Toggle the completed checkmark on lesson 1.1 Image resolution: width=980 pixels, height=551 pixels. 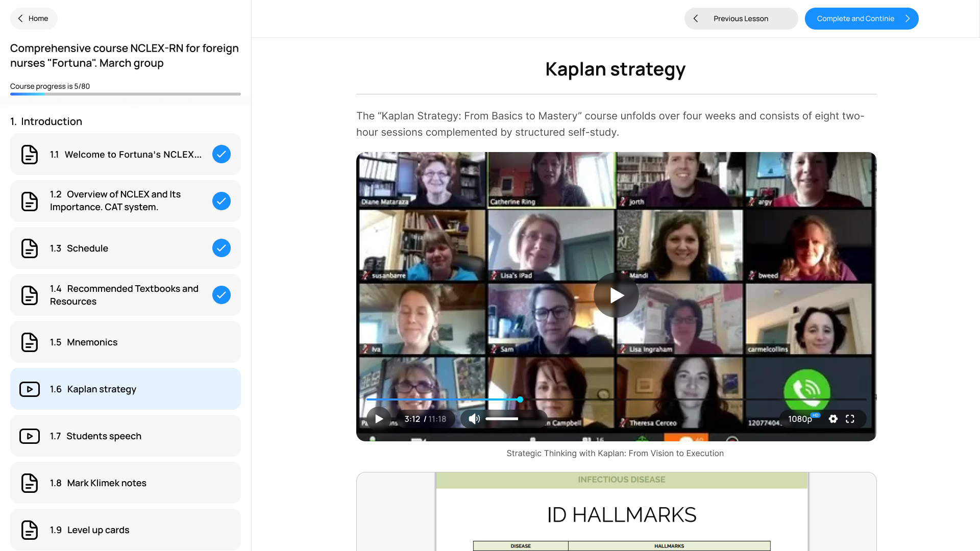click(222, 154)
